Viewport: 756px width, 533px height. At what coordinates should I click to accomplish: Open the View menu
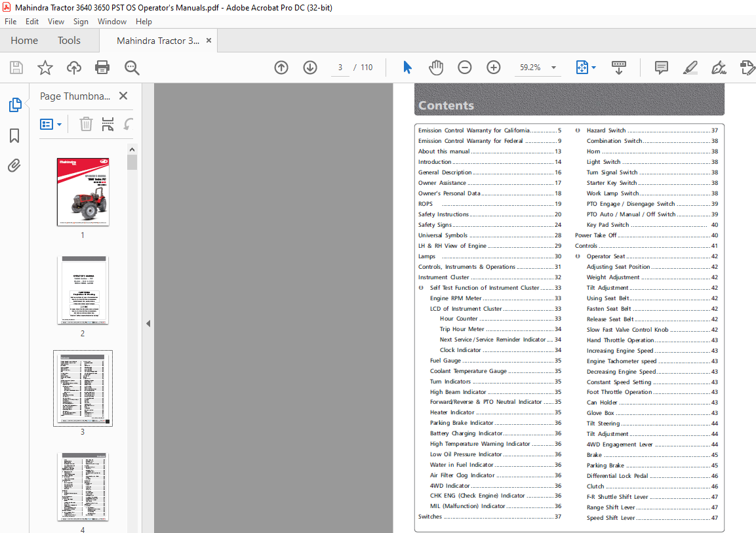[x=56, y=21]
